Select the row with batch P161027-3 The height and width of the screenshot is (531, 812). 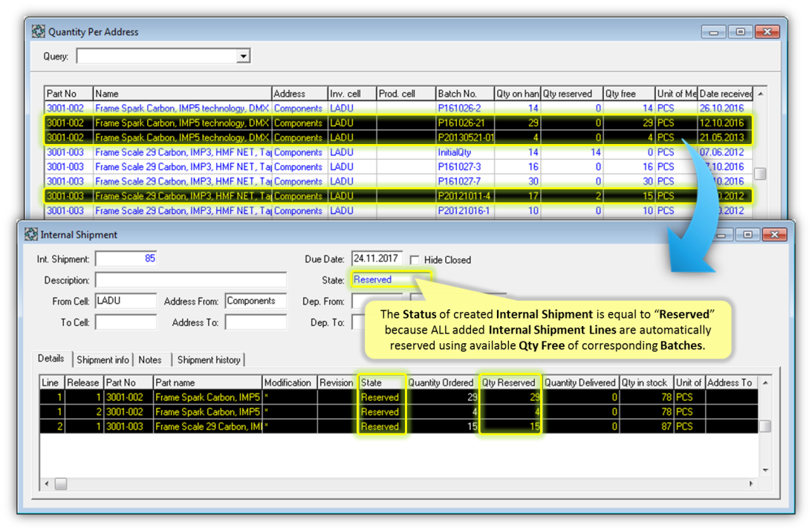(x=397, y=166)
